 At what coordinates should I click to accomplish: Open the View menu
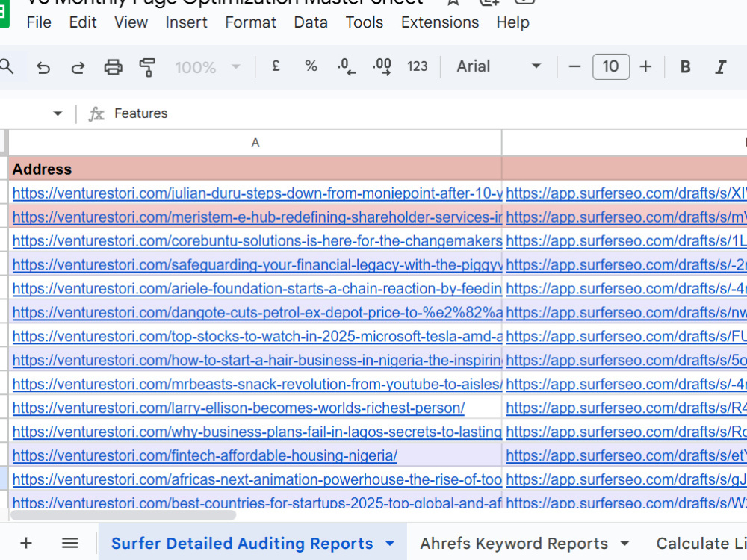click(131, 22)
